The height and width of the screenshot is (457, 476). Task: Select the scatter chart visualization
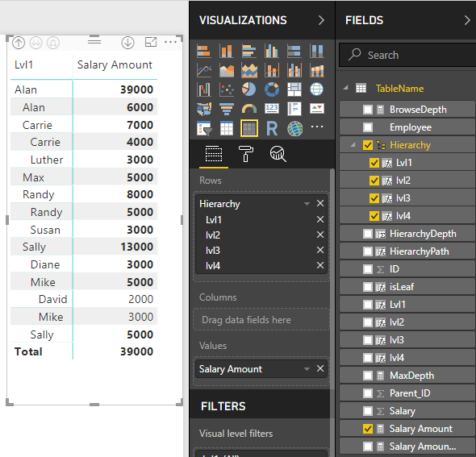pyautogui.click(x=227, y=89)
